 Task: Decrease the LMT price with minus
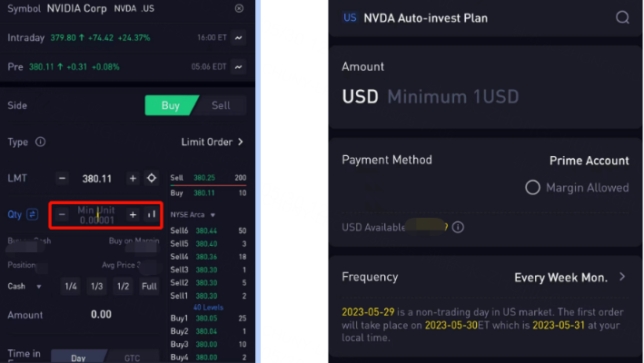[62, 179]
